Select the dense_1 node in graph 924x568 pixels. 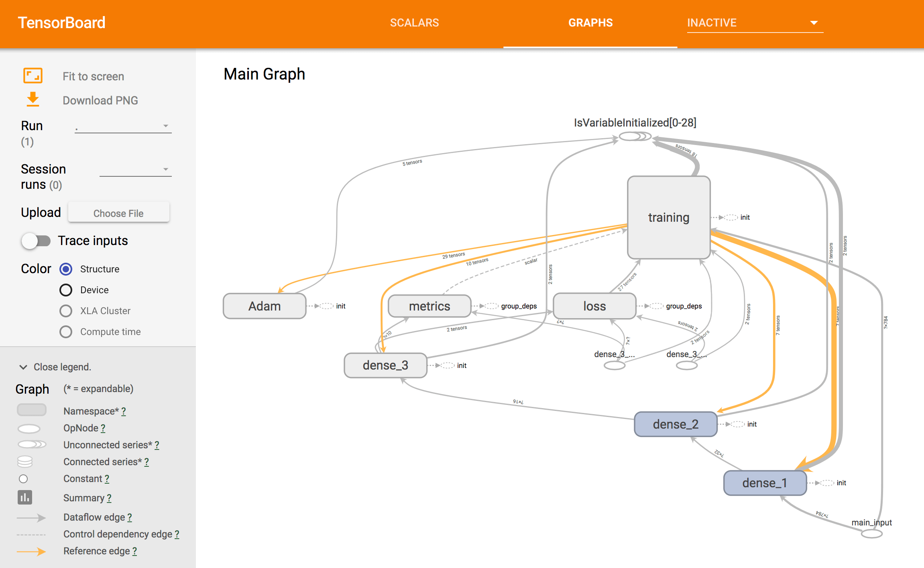pyautogui.click(x=765, y=483)
